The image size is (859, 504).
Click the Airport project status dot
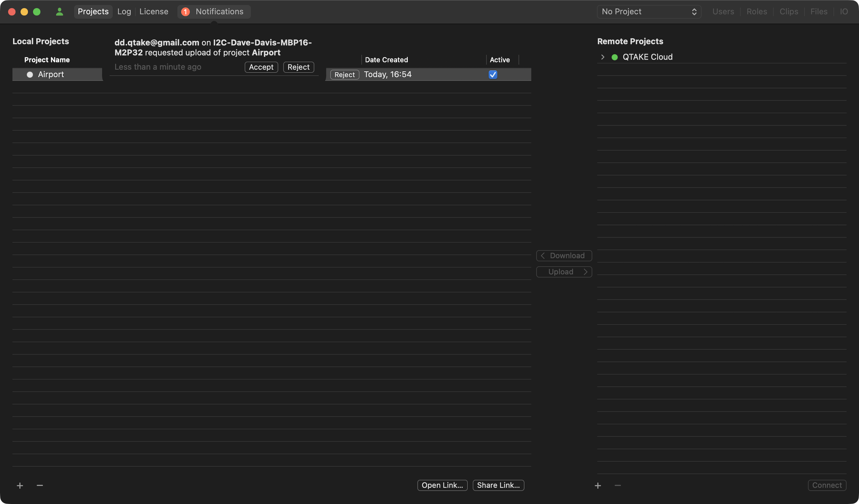[30, 74]
